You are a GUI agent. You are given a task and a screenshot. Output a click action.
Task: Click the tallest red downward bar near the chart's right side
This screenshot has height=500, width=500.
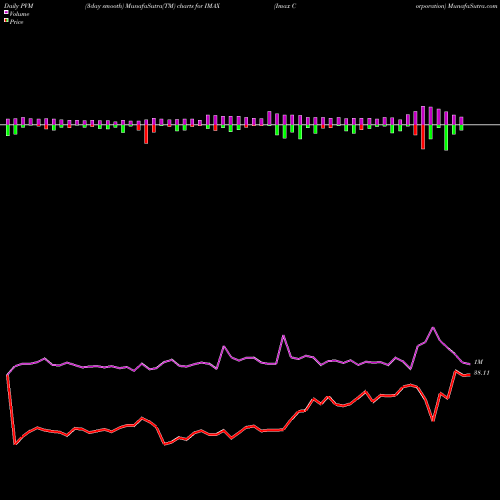tap(423, 137)
